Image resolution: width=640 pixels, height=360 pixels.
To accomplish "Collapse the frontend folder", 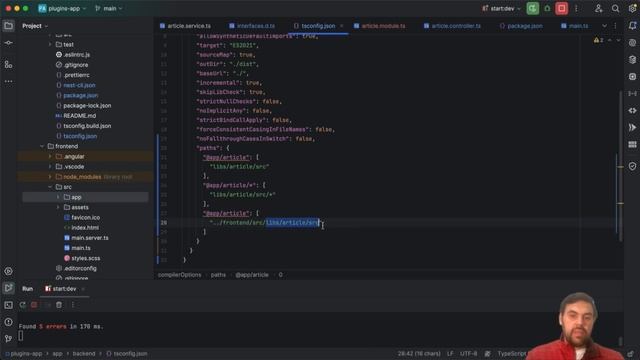I will [x=42, y=146].
